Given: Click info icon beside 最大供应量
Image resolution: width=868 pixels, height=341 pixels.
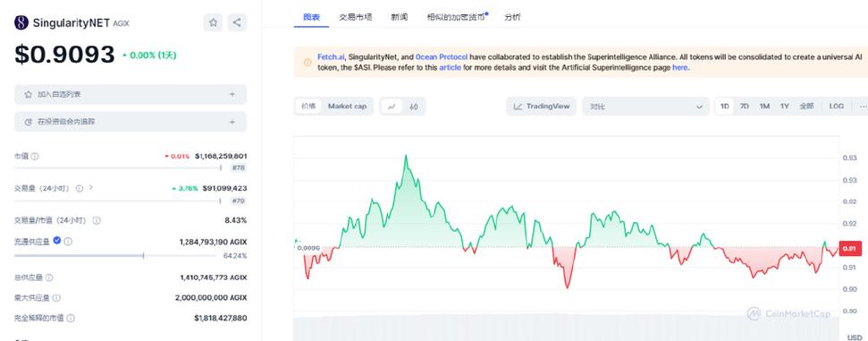Looking at the screenshot, I should (56, 298).
